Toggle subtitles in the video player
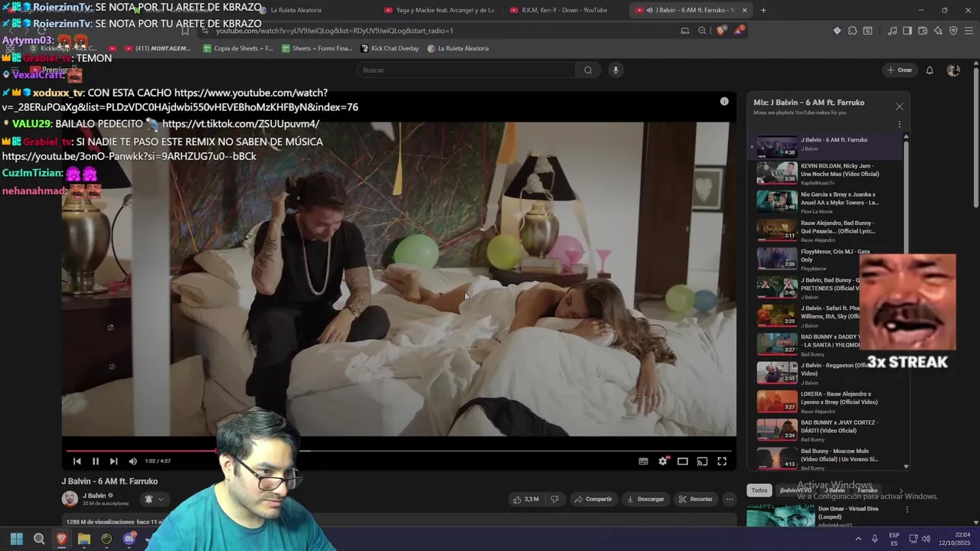 (x=643, y=461)
